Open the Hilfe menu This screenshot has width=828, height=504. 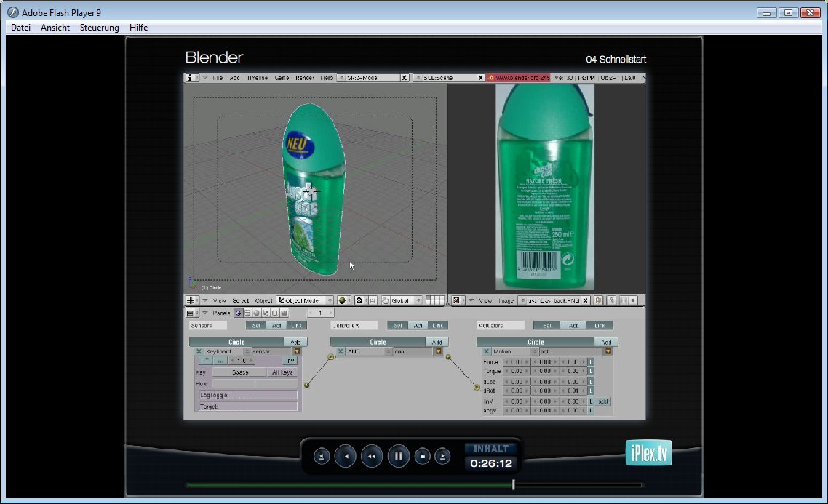point(138,28)
